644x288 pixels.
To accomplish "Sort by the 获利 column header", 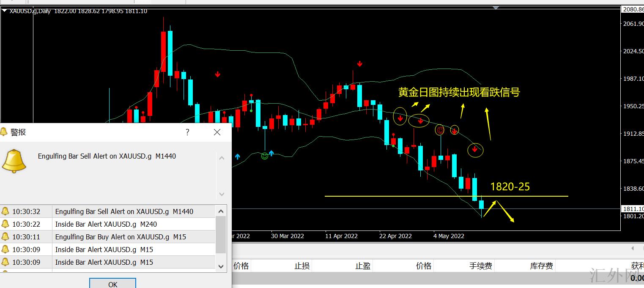I will click(x=637, y=266).
